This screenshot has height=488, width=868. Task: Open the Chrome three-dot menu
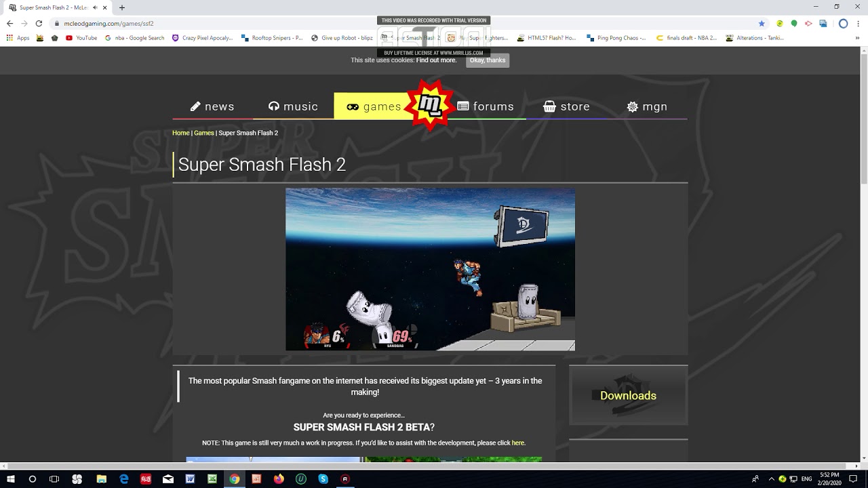coord(858,23)
